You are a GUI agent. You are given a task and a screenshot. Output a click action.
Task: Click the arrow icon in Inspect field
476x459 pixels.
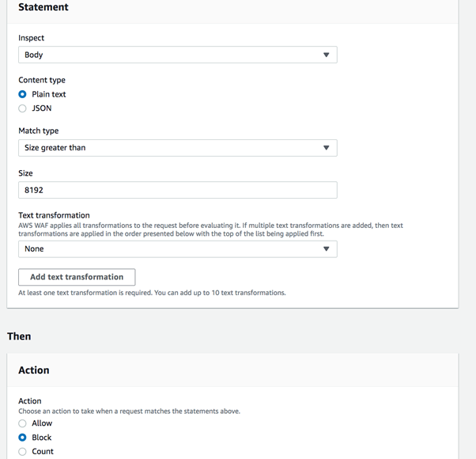point(326,55)
